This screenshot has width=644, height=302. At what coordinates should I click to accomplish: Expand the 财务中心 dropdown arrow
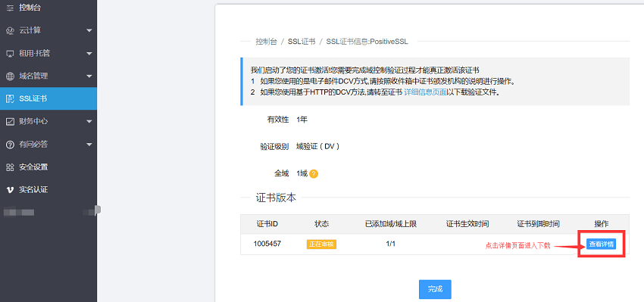coord(89,122)
